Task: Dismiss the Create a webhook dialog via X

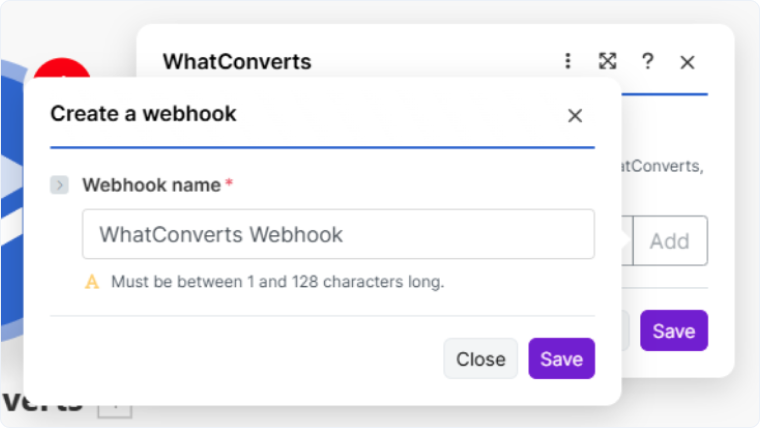Action: click(x=575, y=115)
